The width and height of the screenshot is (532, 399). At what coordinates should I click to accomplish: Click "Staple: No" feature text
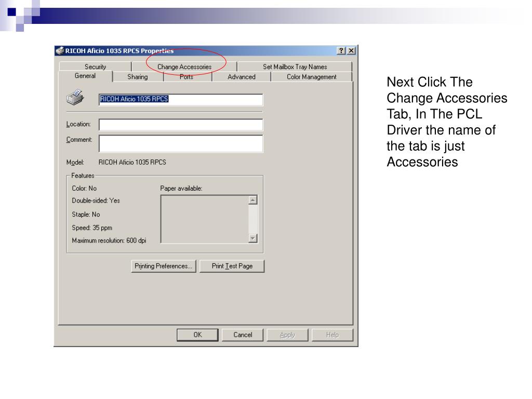coord(86,215)
